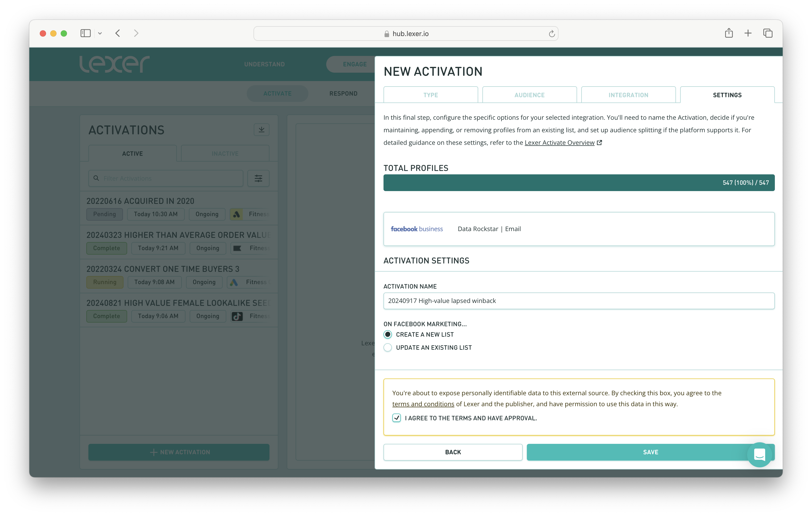Open the Lexer Activate Overview link
The width and height of the screenshot is (812, 516).
coord(560,142)
